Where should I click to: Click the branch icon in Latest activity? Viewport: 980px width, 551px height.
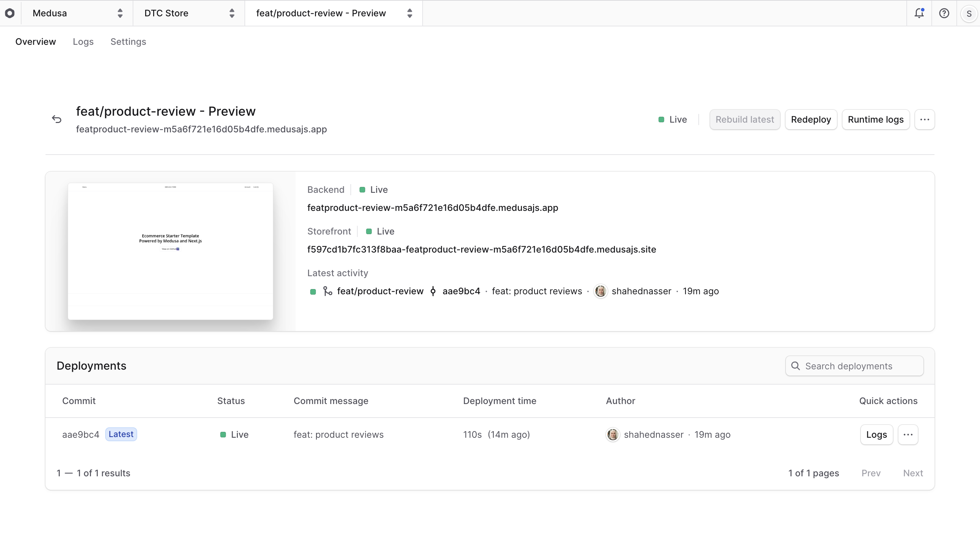point(327,291)
